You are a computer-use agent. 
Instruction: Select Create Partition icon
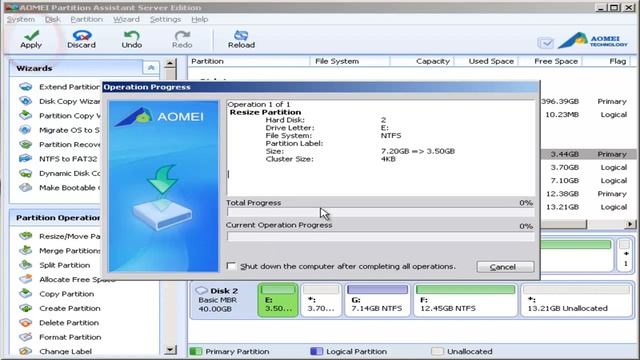click(x=25, y=308)
